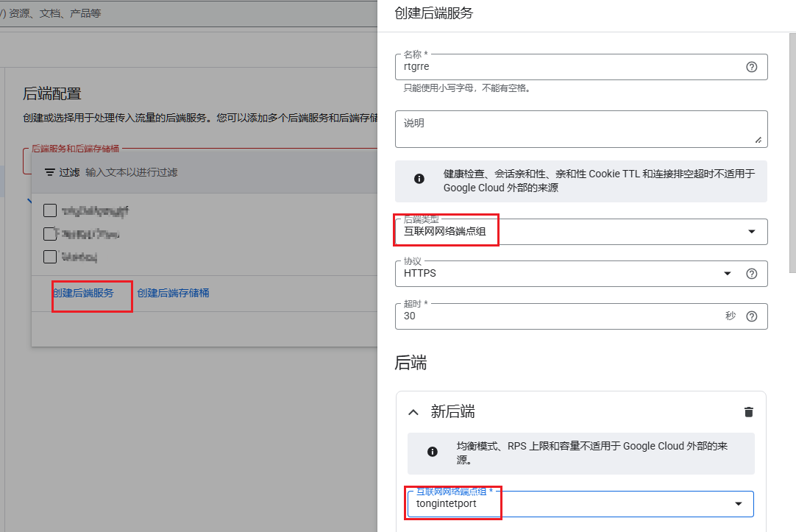
Task: Tick the second backend service checkbox
Action: click(x=50, y=234)
